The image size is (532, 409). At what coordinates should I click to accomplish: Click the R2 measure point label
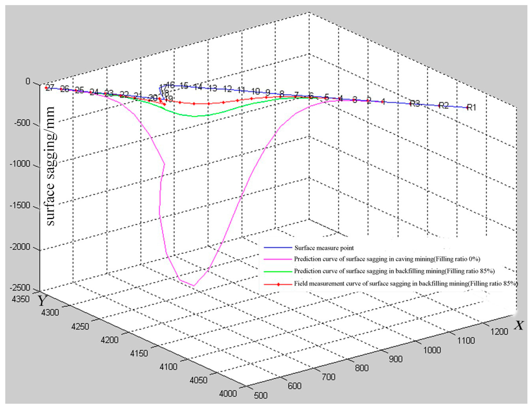444,105
